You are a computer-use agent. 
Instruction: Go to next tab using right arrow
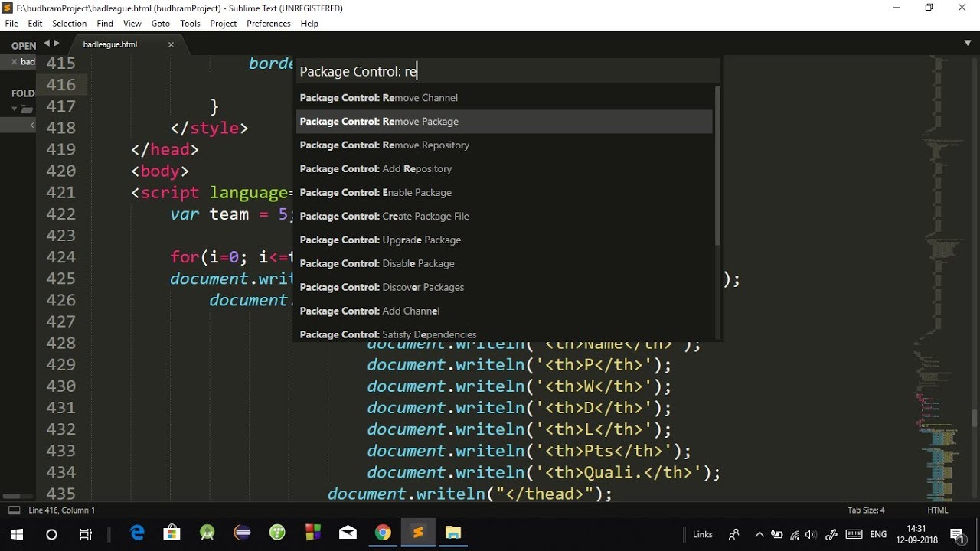(56, 44)
